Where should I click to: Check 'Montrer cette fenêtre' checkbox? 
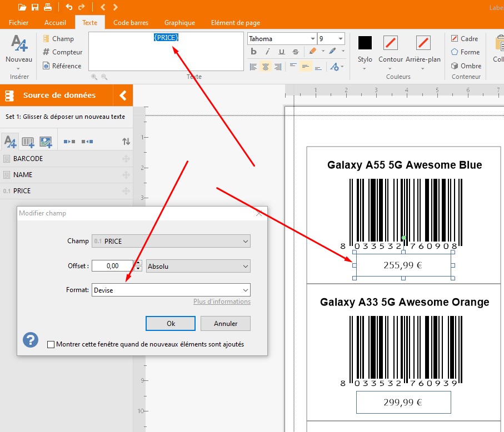[51, 344]
